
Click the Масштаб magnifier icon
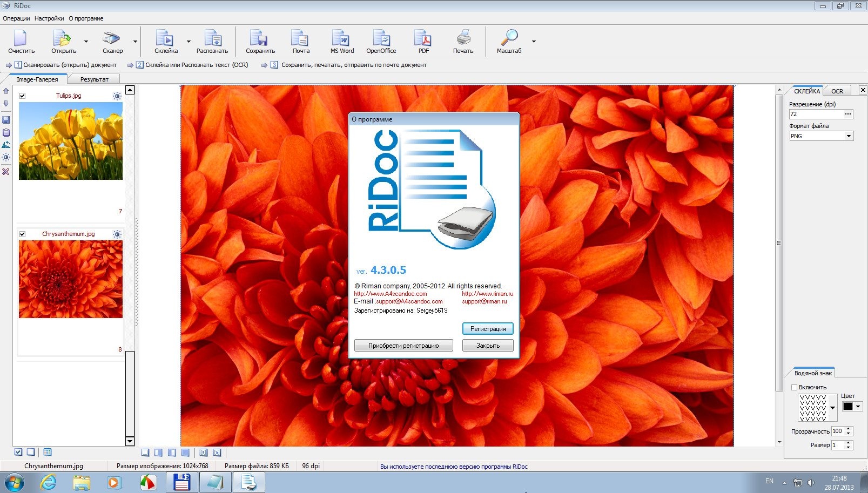tap(509, 38)
